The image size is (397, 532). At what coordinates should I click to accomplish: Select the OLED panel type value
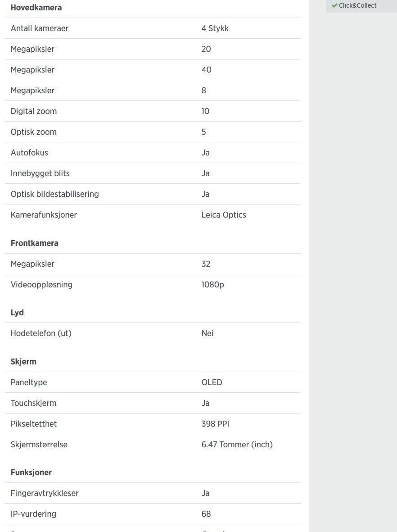point(212,382)
